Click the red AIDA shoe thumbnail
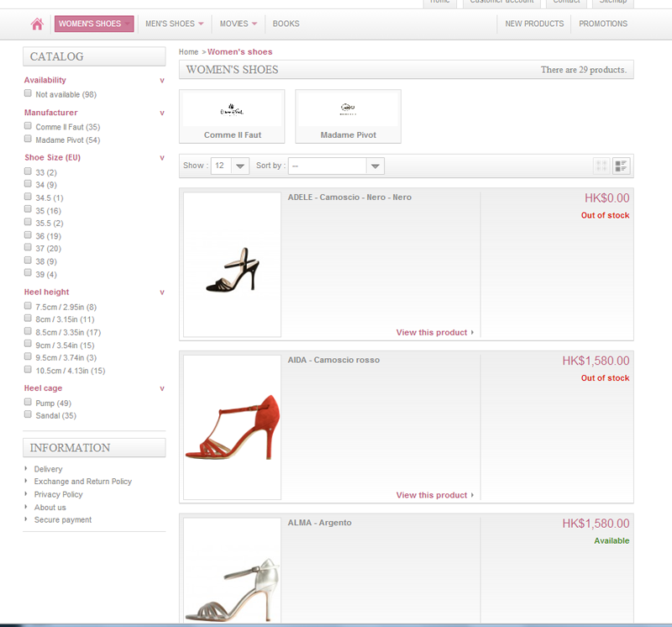 (x=233, y=427)
